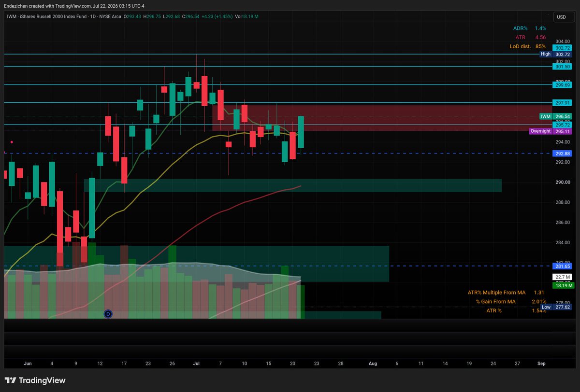Click the 'ATR %' 1.54% row
The width and height of the screenshot is (580, 392).
point(516,310)
